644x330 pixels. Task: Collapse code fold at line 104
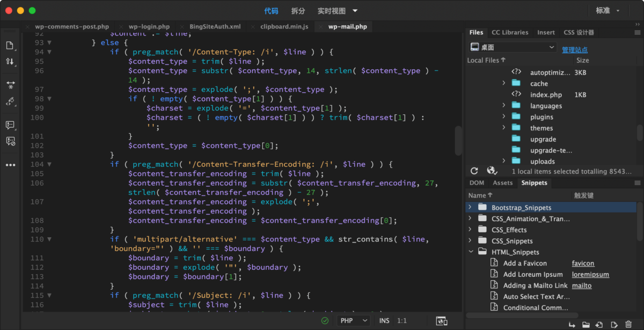point(49,164)
